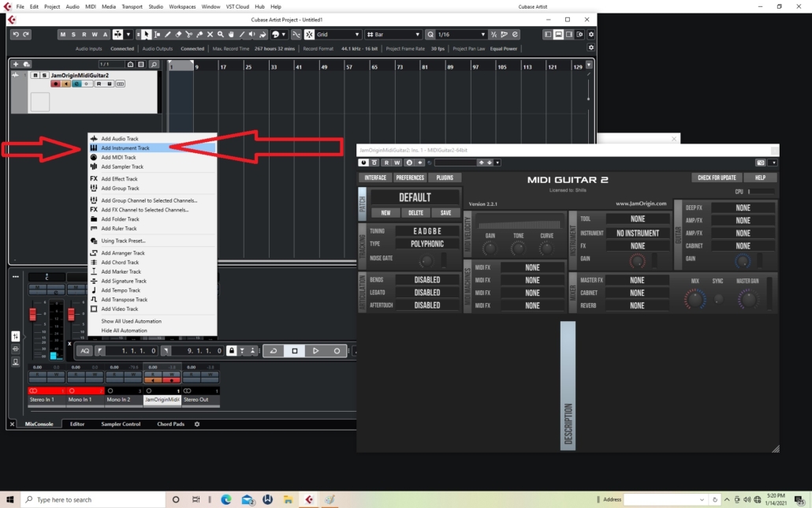Screen dimensions: 812x508
Task: Click the NEW patch button
Action: coord(386,213)
